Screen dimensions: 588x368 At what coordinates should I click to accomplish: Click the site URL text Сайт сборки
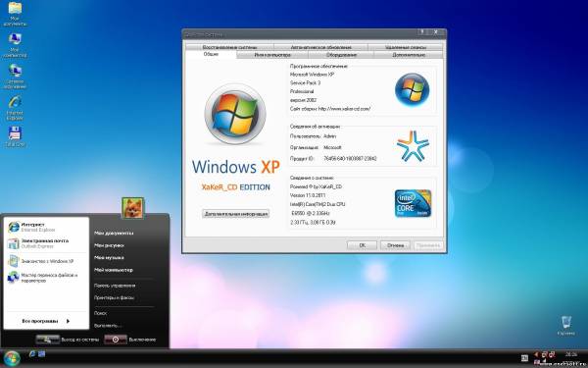click(330, 109)
